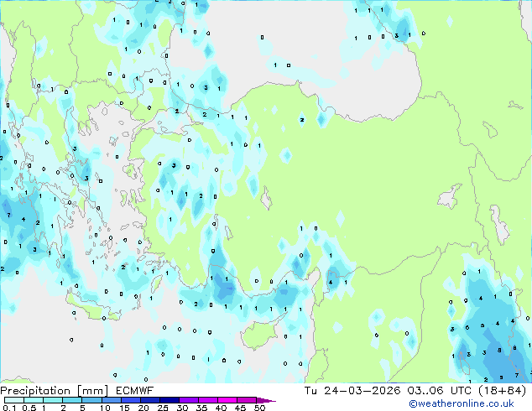Open the weatheronline.co.uk link
Viewport: 532px width, 411px height.
[462, 403]
